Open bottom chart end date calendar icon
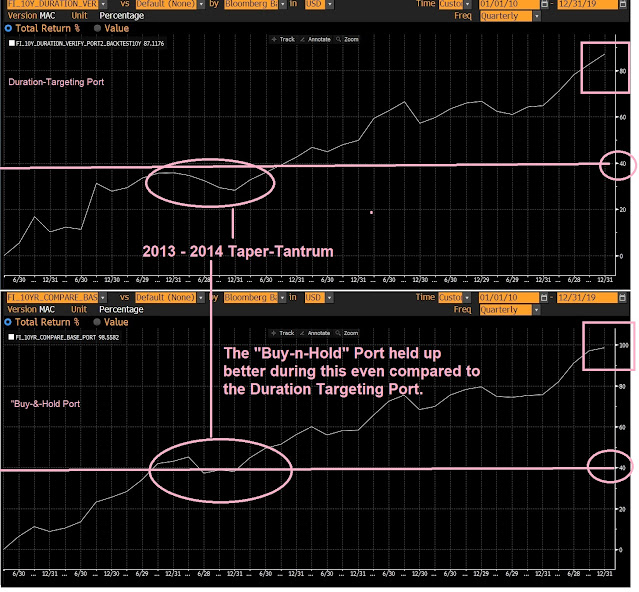 (x=622, y=298)
